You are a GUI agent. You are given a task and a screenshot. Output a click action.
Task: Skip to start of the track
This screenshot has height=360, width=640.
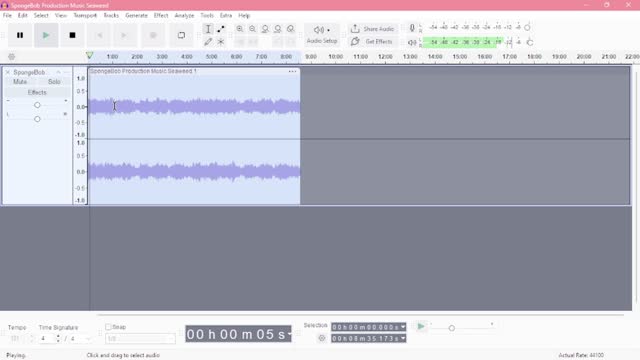99,35
